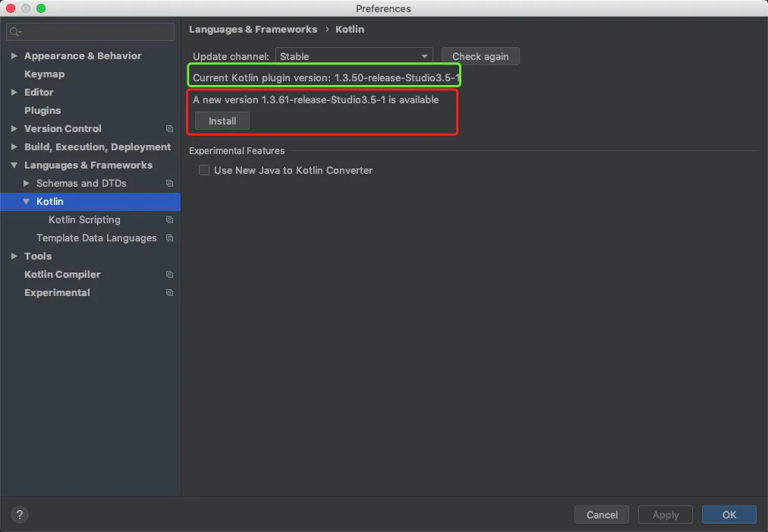Expand the Editor section arrow
This screenshot has width=768, height=532.
point(14,92)
